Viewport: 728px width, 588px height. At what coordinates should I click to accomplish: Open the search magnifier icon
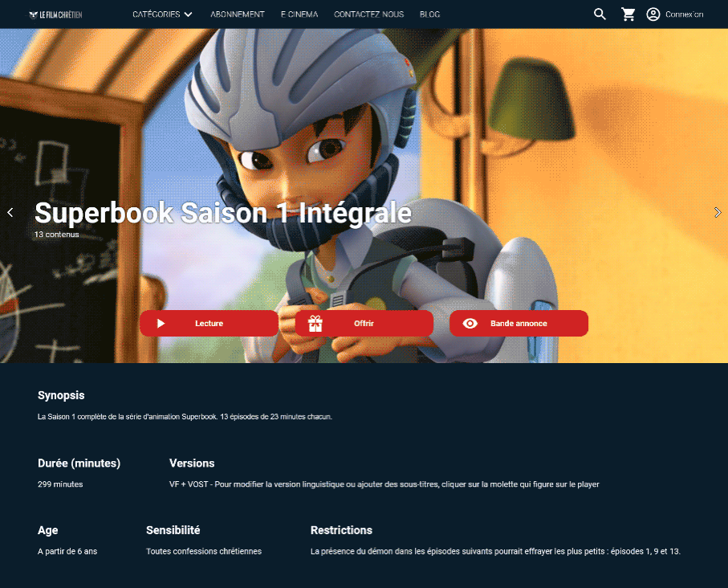[x=600, y=14]
